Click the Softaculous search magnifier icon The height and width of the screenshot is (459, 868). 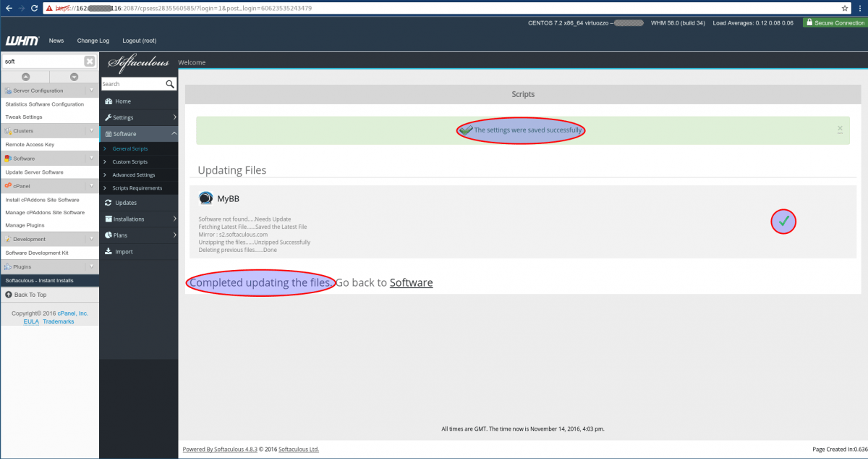pos(169,83)
